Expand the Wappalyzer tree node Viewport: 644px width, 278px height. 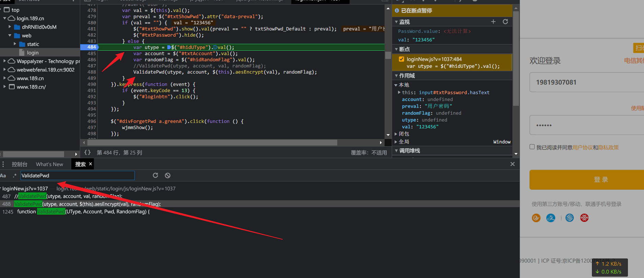click(x=5, y=61)
